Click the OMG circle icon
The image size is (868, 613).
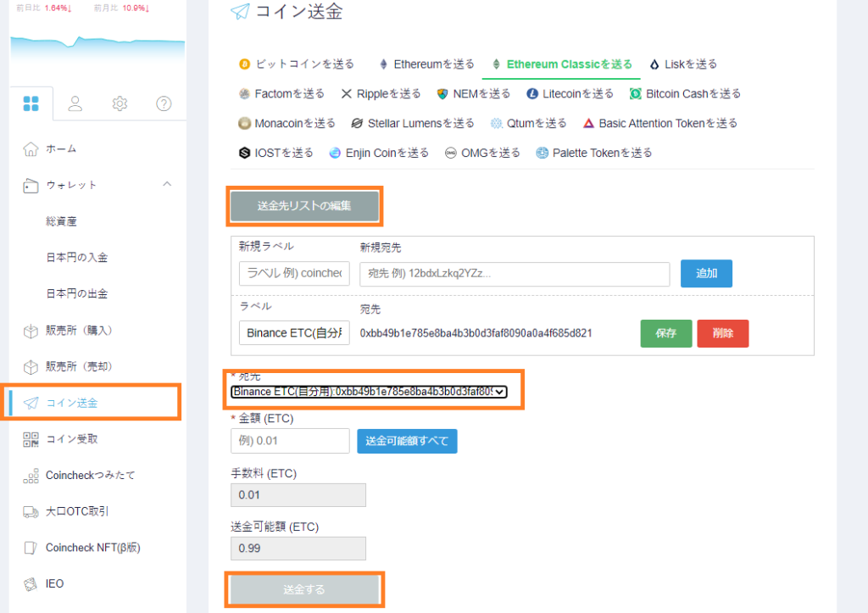pos(451,153)
